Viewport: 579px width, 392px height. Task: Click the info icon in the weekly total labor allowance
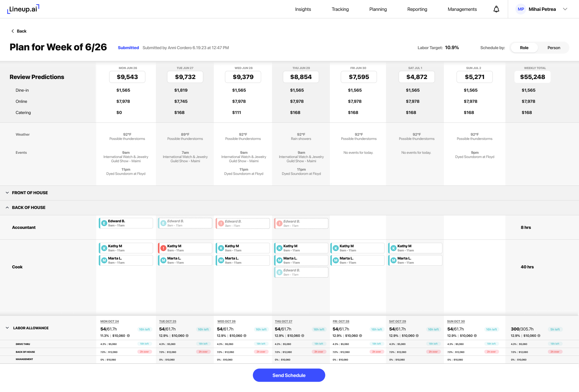pos(539,336)
